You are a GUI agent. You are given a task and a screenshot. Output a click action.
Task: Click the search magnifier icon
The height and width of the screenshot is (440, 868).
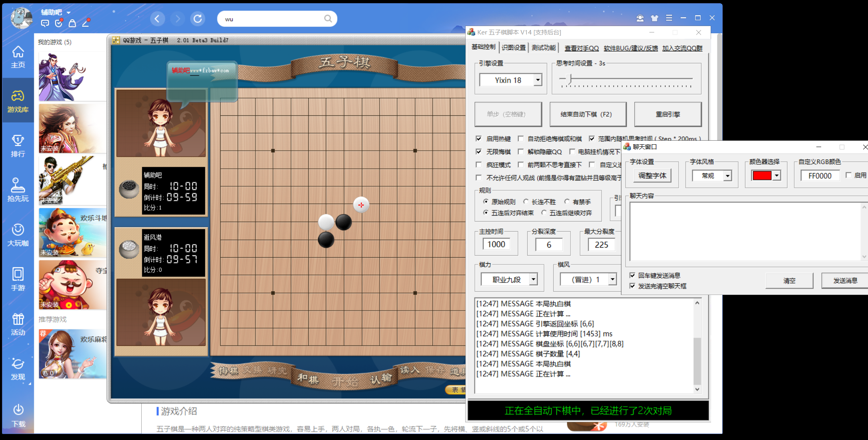[328, 18]
